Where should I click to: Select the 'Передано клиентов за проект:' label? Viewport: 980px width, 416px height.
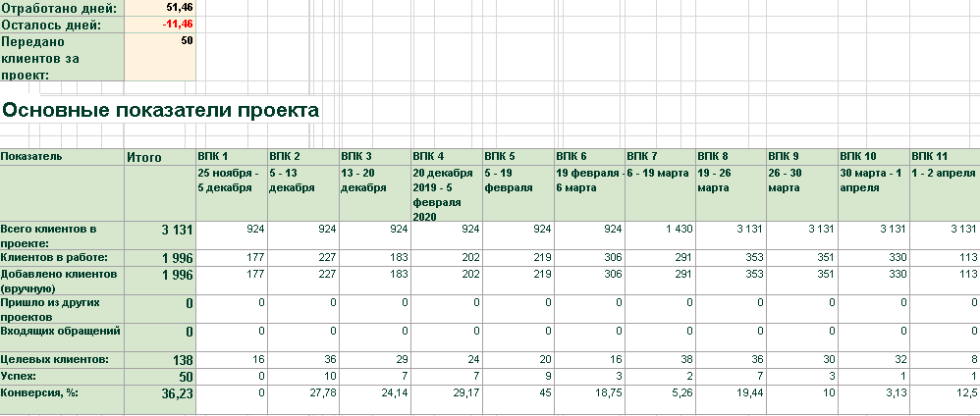point(62,58)
